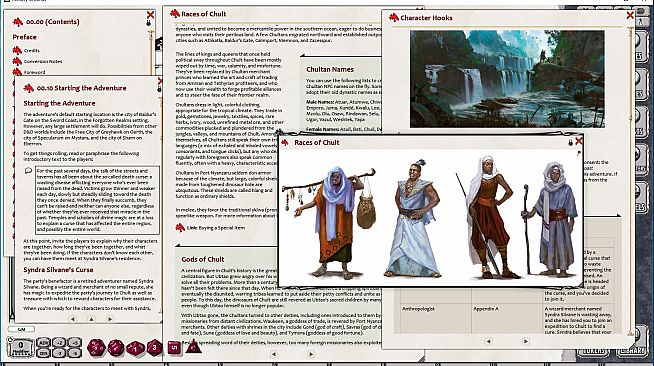Click the Starting the Adventure window link icon
This screenshot has width=654, height=366.
coord(28,88)
